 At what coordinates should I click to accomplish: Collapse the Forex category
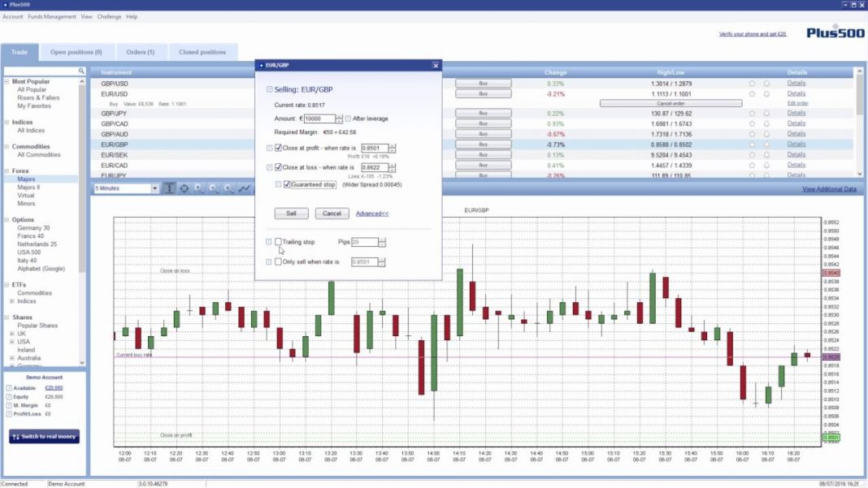pyautogui.click(x=7, y=171)
